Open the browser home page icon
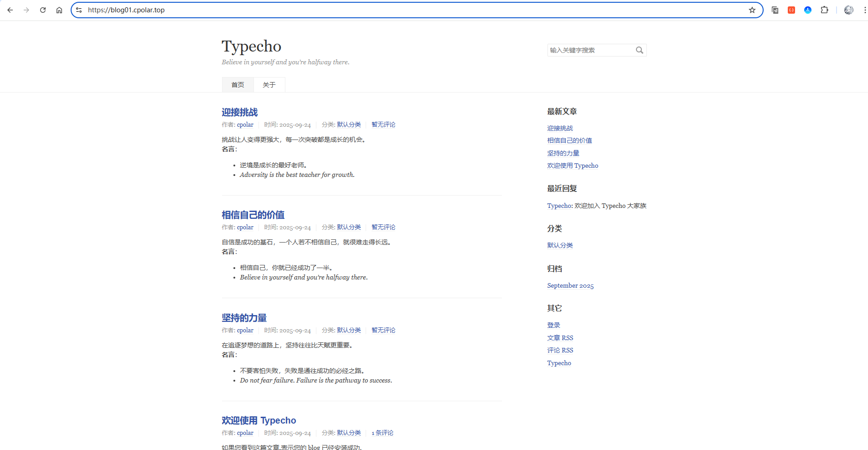 tap(59, 10)
